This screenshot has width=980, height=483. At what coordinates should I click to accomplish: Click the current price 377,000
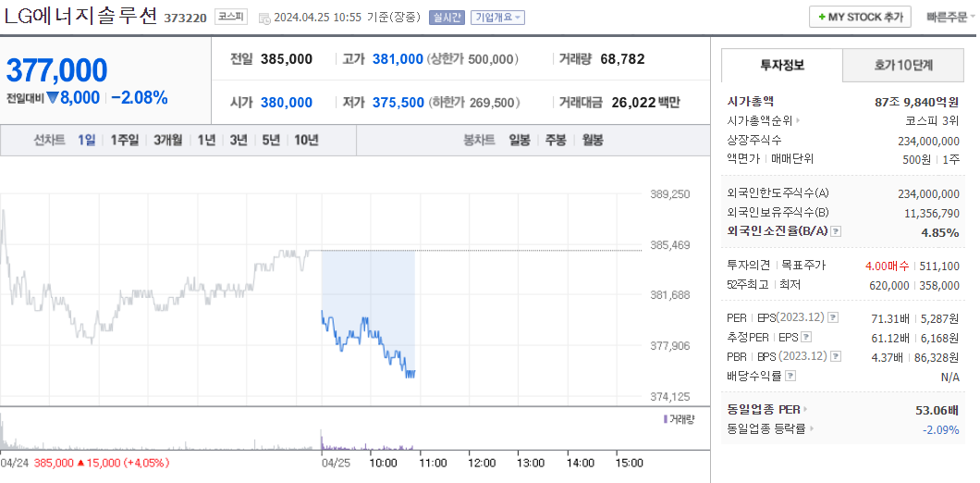(57, 70)
